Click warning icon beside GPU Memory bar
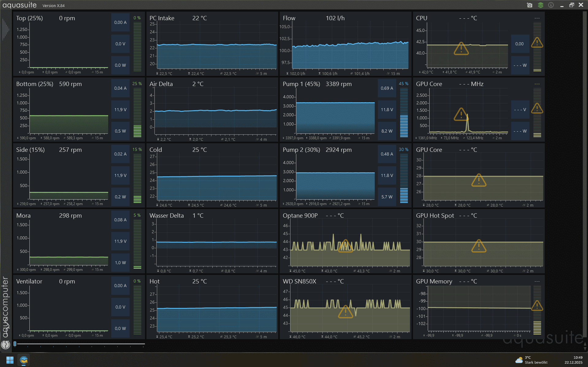Image resolution: width=588 pixels, height=367 pixels. [537, 305]
